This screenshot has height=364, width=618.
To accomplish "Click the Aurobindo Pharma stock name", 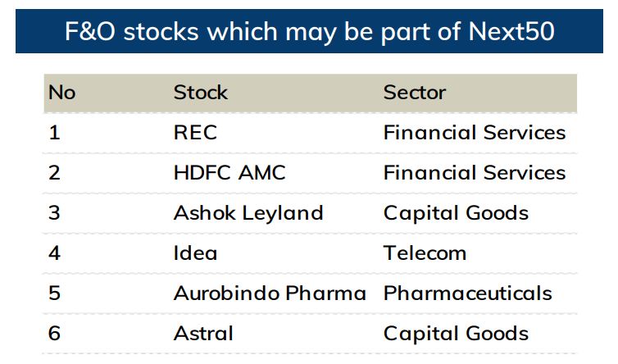I will coord(270,293).
